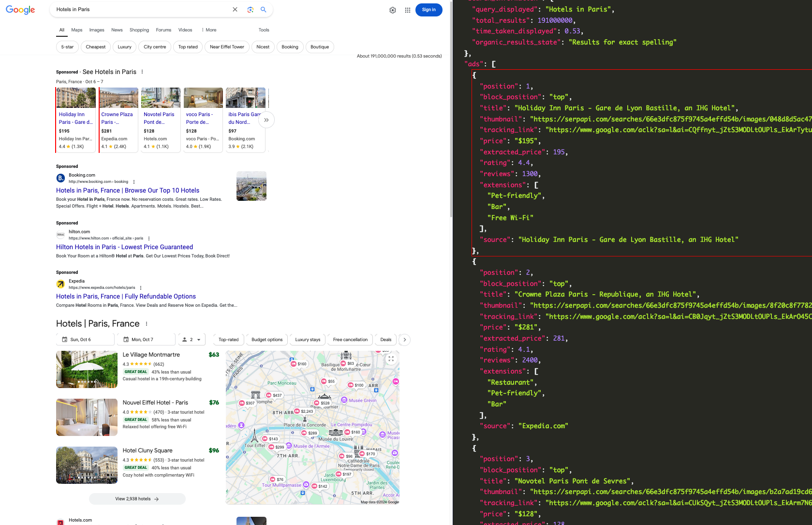This screenshot has width=812, height=525.
Task: Click the hilton.com favicon in the sponsored result
Action: pos(60,235)
